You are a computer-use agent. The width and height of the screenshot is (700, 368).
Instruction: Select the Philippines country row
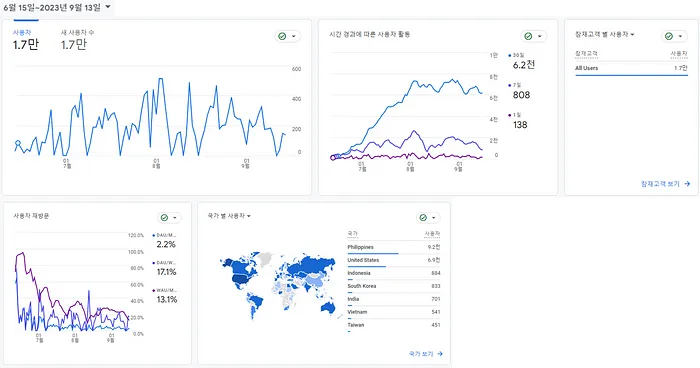pos(394,247)
